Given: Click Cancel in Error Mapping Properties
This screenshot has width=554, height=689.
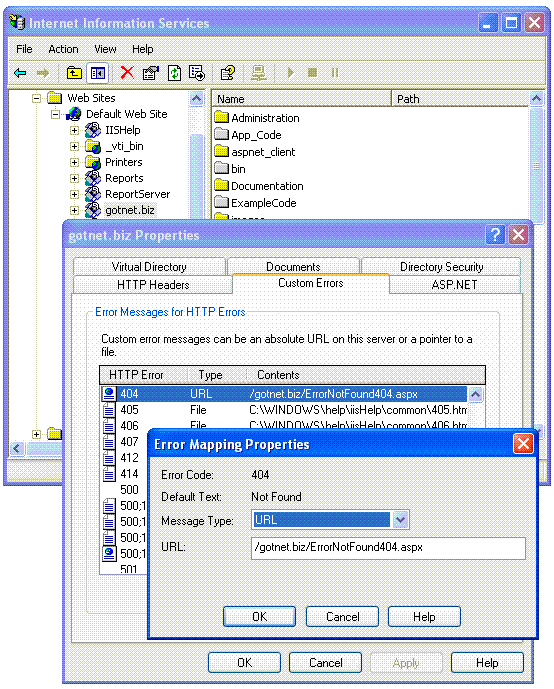Looking at the screenshot, I should pyautogui.click(x=342, y=616).
